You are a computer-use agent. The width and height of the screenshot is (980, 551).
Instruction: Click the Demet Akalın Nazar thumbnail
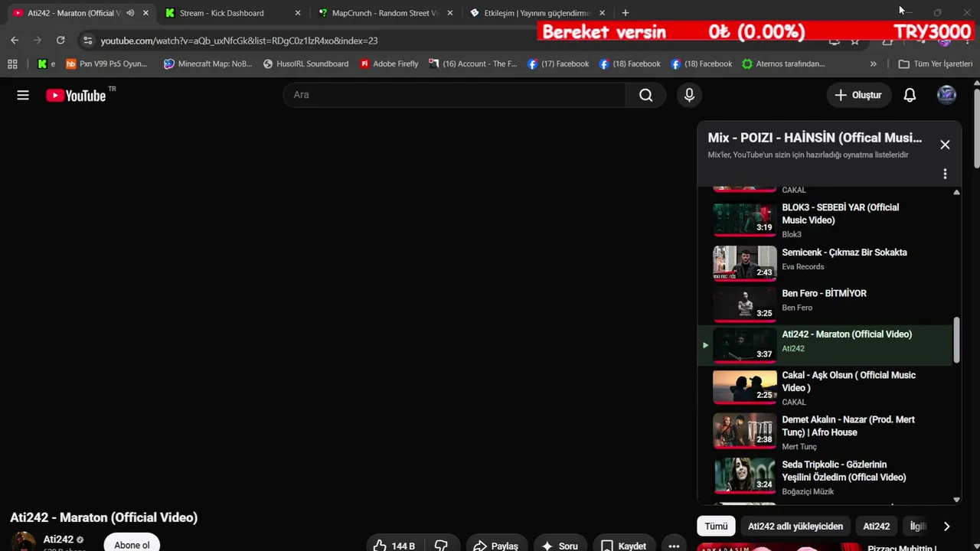(745, 431)
